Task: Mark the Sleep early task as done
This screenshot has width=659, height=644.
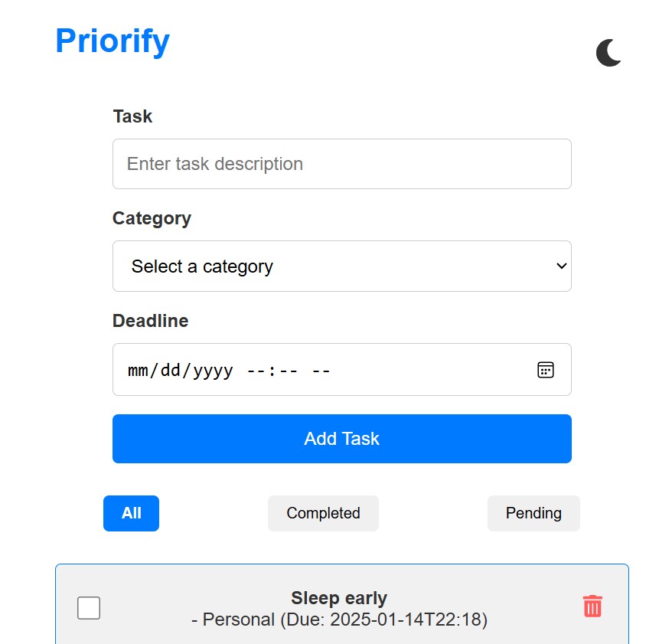Action: tap(89, 609)
